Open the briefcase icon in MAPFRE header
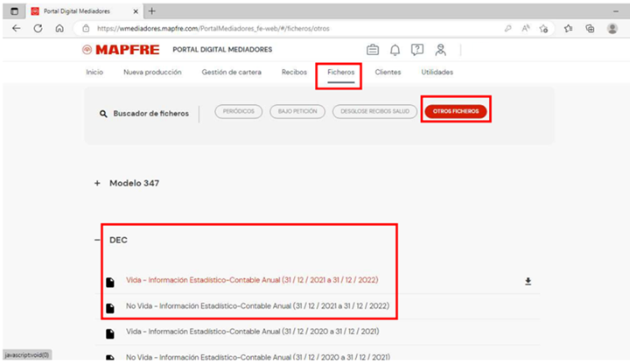The width and height of the screenshot is (630, 364). click(373, 50)
